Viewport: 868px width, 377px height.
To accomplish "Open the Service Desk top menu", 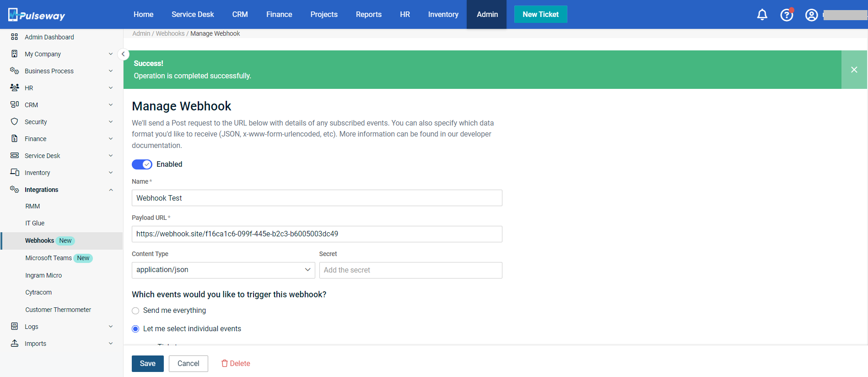I will point(193,15).
